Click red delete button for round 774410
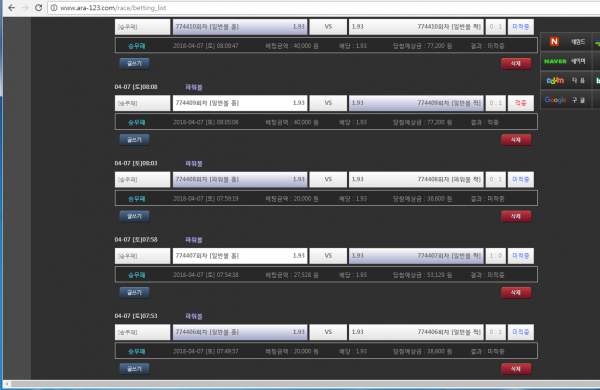600x390 pixels. coord(516,64)
